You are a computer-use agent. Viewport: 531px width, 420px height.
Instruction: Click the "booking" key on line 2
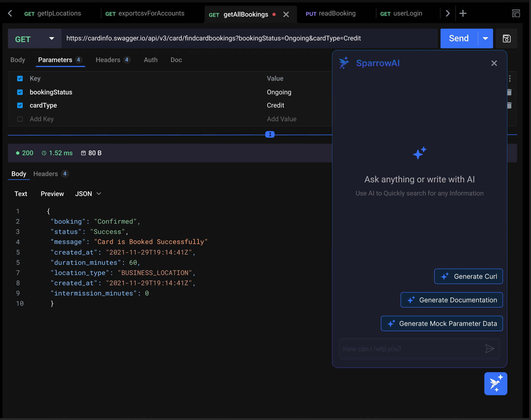(x=68, y=221)
